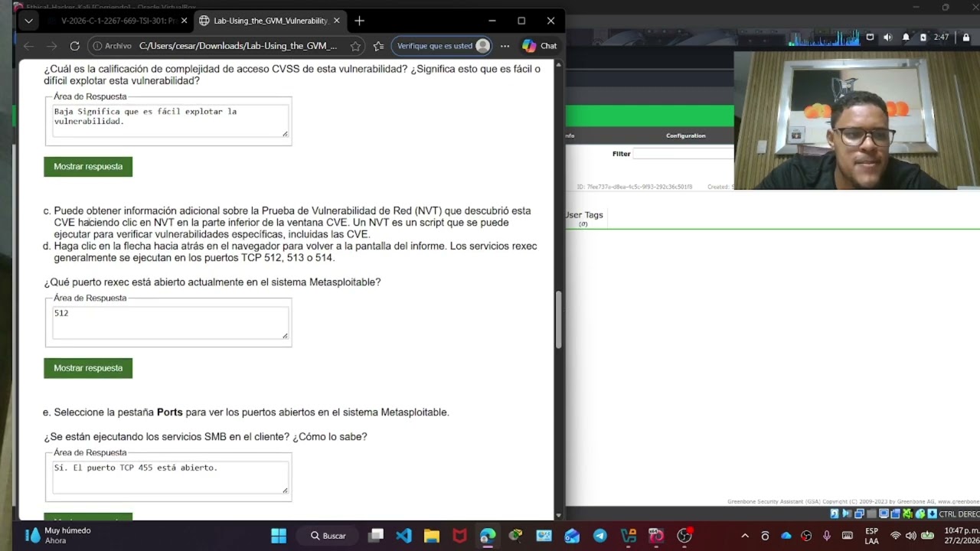
Task: Click the page vertical scrollbar thumb
Action: (x=559, y=320)
